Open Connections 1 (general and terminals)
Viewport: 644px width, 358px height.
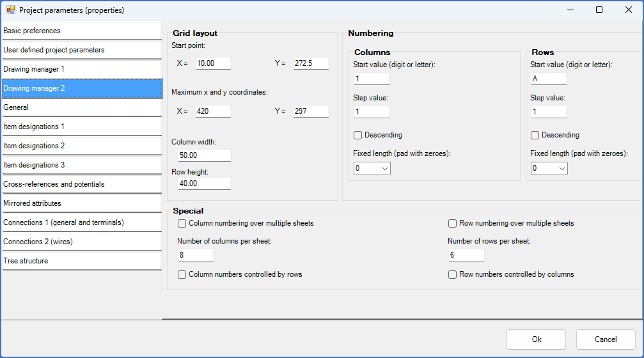82,222
